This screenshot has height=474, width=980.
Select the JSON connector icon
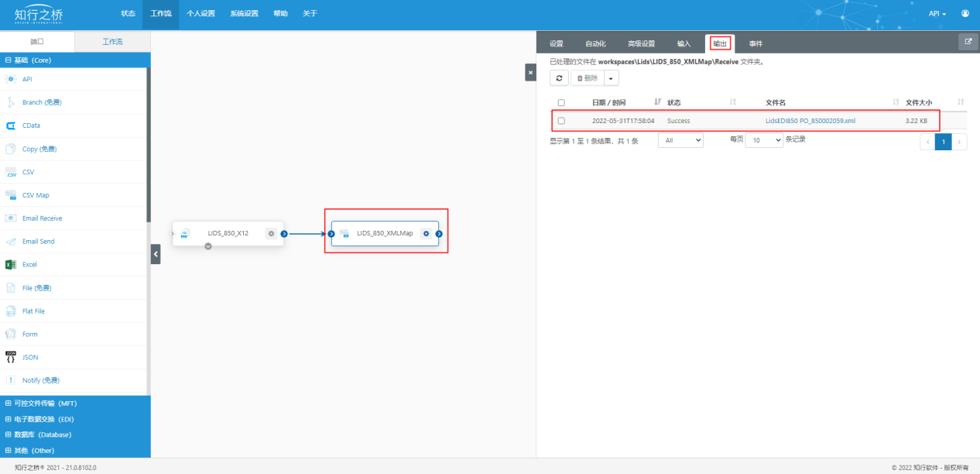tap(11, 358)
